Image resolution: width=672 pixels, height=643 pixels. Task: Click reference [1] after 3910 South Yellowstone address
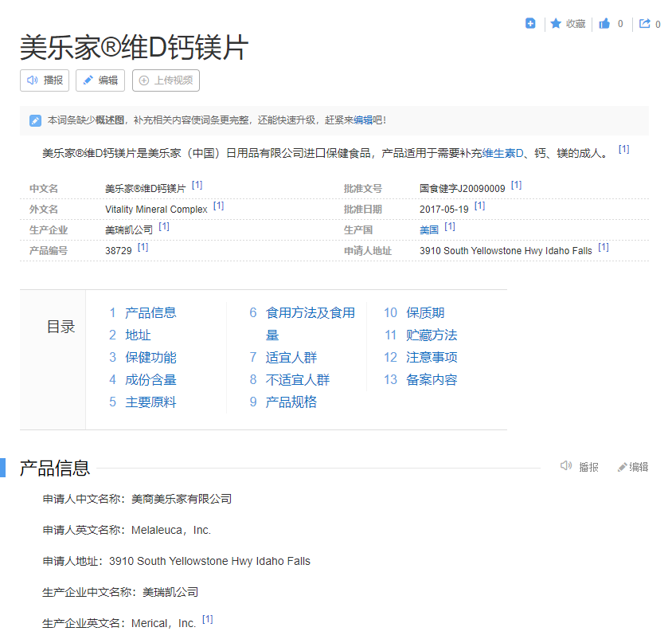click(x=604, y=247)
